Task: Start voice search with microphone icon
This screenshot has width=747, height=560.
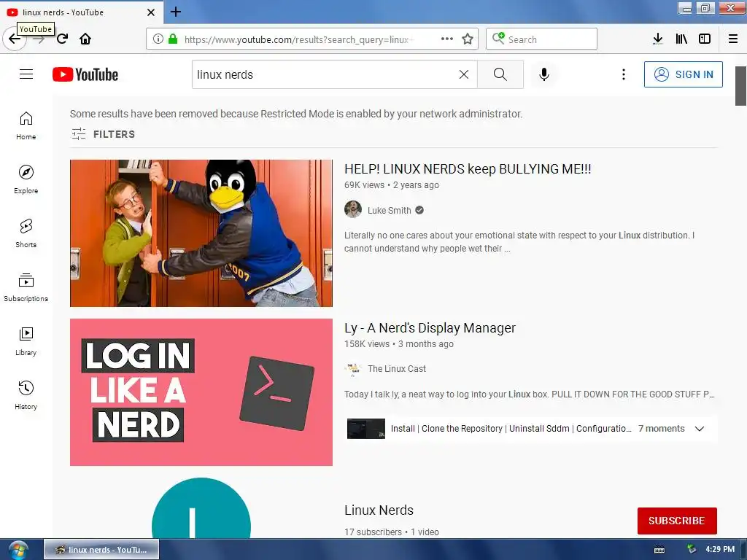Action: (544, 74)
